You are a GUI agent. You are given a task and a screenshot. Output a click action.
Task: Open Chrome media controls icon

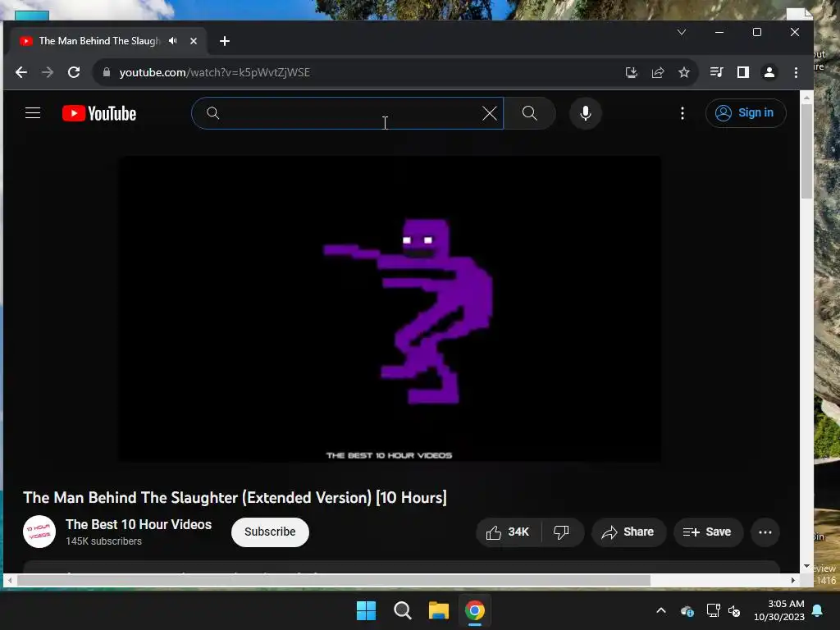click(x=716, y=72)
